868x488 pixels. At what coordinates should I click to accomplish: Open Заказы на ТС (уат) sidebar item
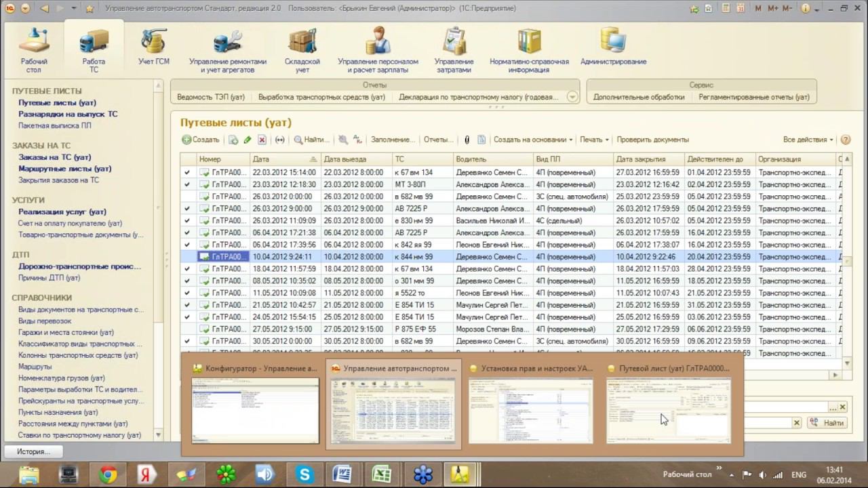(x=55, y=157)
